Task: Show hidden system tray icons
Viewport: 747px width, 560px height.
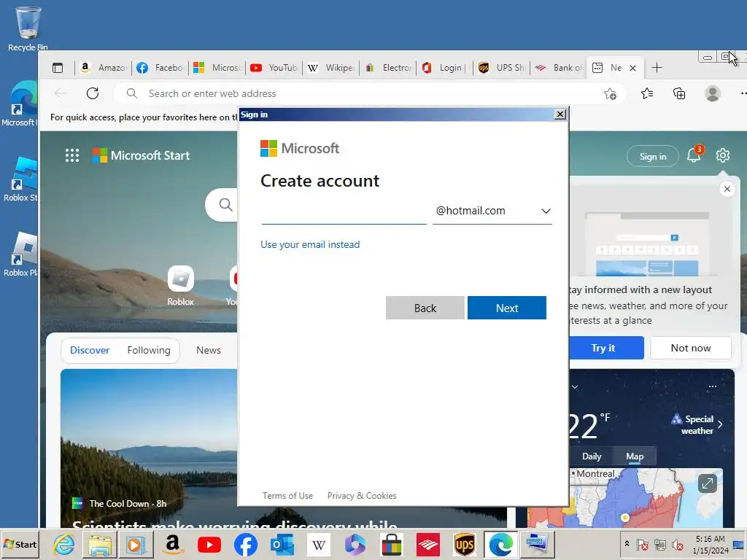Action: coord(627,544)
